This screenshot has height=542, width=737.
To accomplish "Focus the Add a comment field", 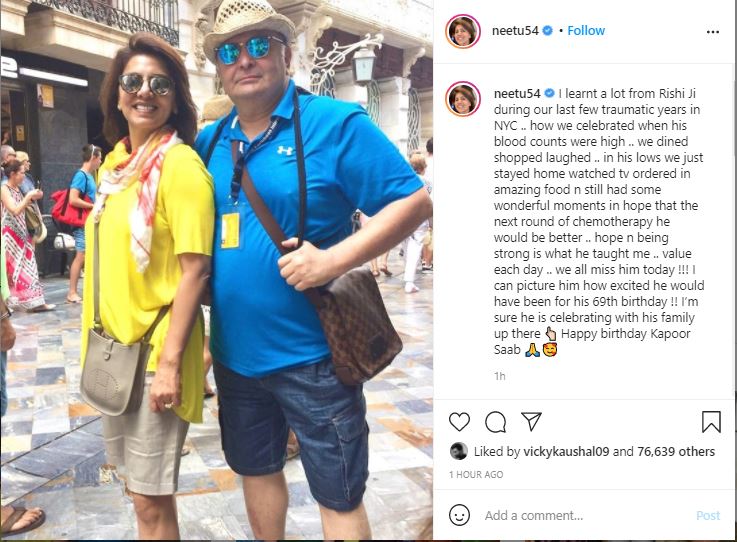I will pos(585,516).
